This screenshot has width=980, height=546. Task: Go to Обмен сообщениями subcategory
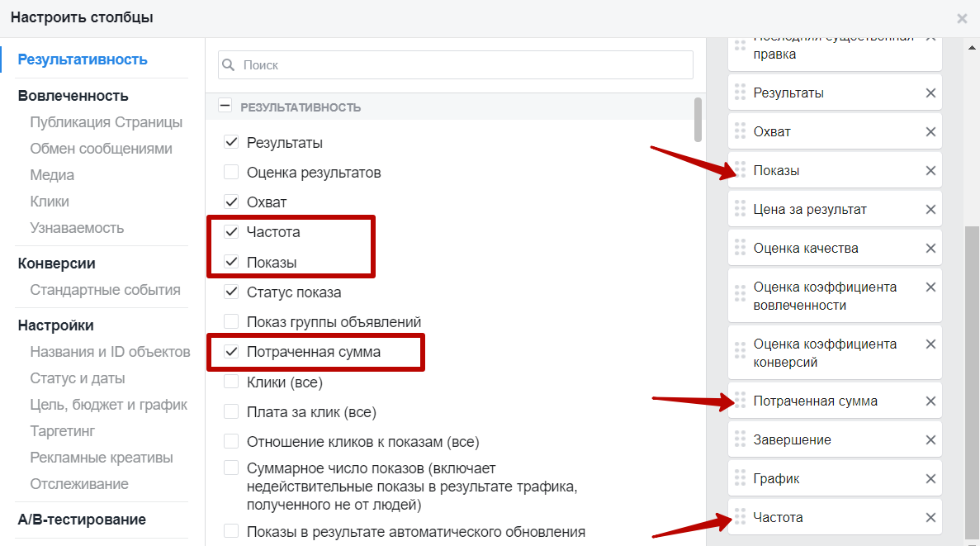click(x=102, y=149)
